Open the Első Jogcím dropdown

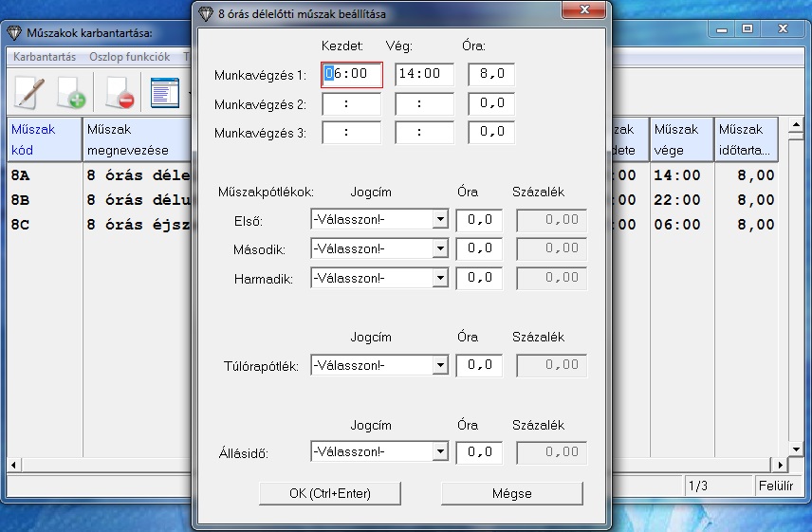[439, 220]
